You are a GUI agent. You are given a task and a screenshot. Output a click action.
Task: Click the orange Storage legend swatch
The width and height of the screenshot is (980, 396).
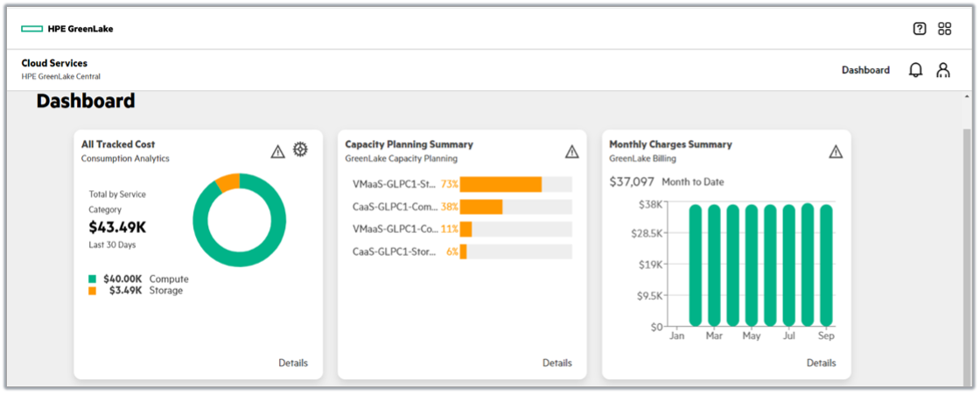[92, 291]
